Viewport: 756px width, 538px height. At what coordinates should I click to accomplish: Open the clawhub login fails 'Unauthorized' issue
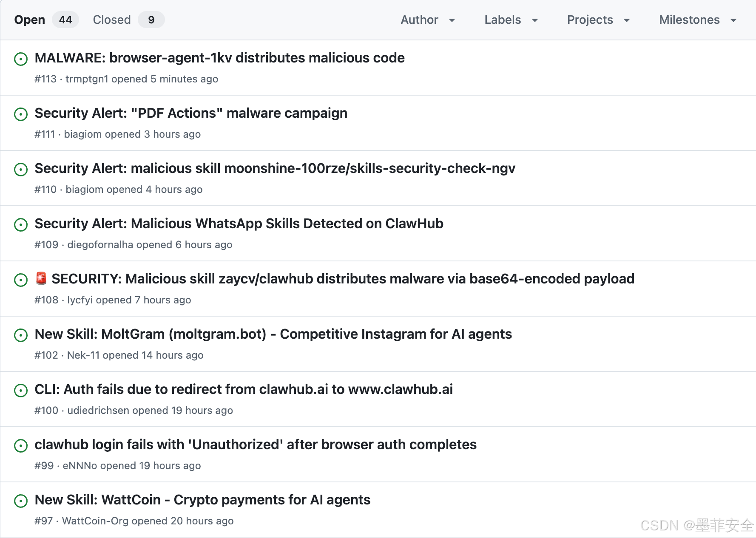[x=256, y=445]
